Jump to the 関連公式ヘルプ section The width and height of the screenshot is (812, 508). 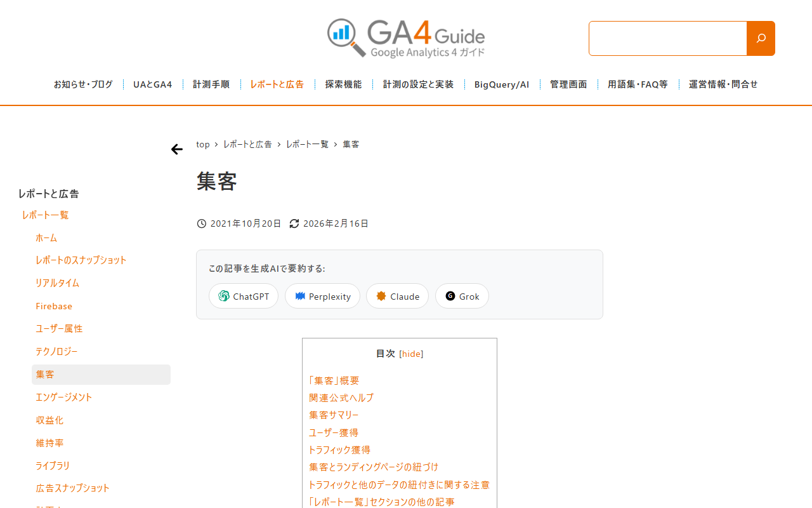click(x=341, y=398)
